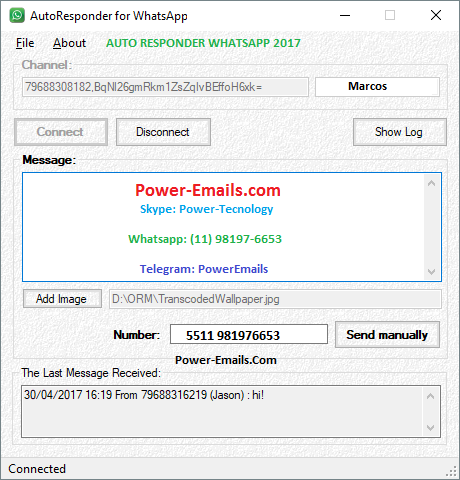The height and width of the screenshot is (480, 460).
Task: Open the About menu
Action: point(69,43)
